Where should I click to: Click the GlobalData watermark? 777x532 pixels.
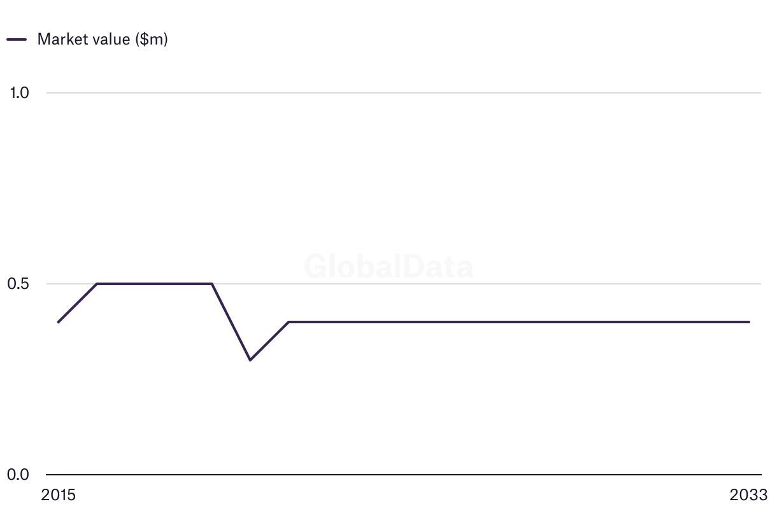click(388, 267)
